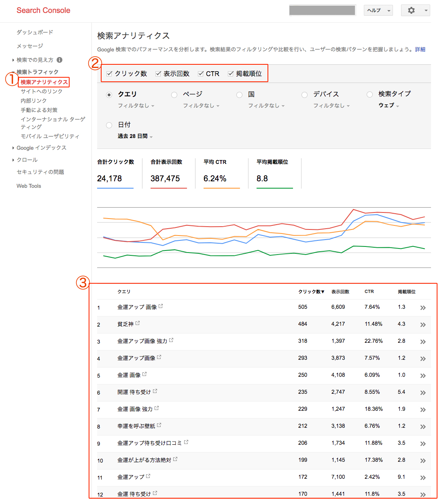Select the 日付 radio button

point(109,125)
